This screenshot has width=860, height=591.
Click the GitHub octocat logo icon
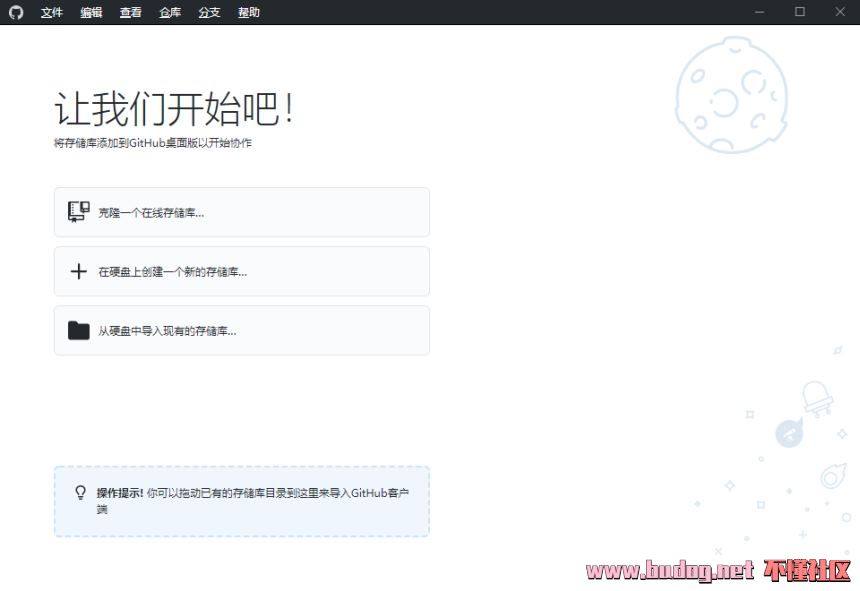15,12
